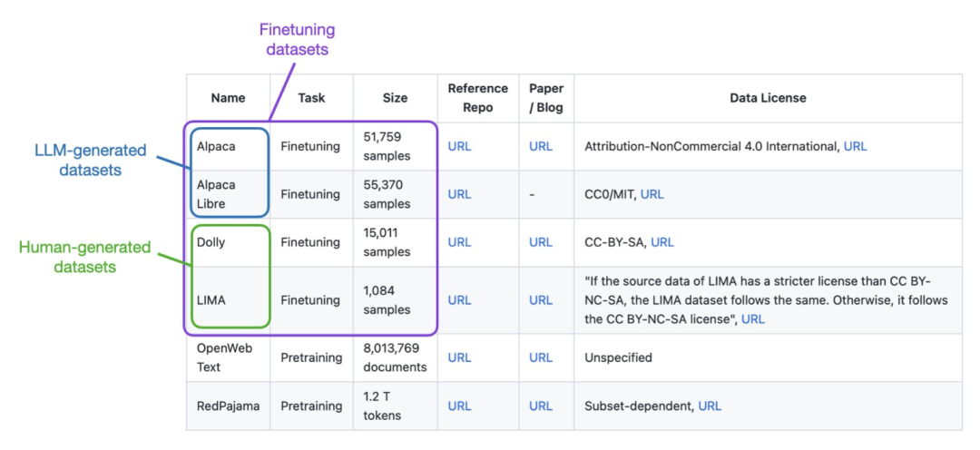Open the Reference Repo URL for Alpaca Libre
This screenshot has width=980, height=450.
[459, 194]
